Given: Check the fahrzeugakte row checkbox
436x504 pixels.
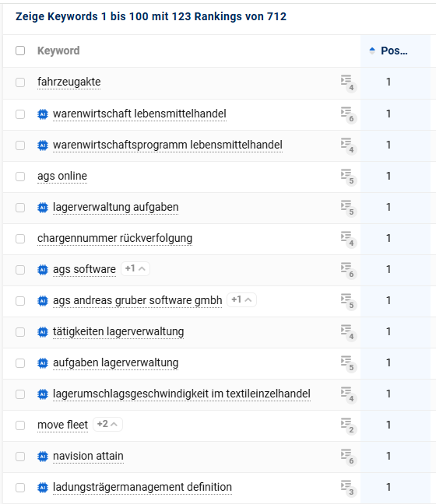Looking at the screenshot, I should pyautogui.click(x=20, y=82).
